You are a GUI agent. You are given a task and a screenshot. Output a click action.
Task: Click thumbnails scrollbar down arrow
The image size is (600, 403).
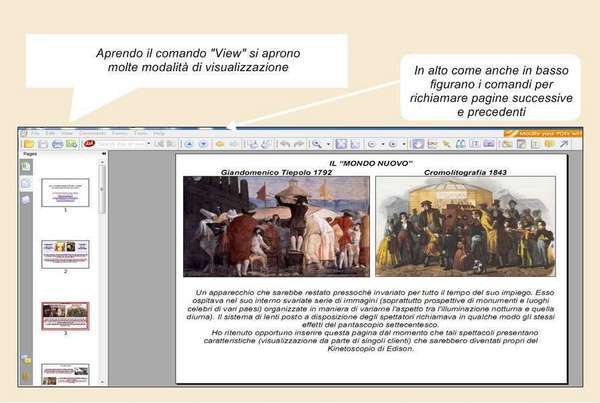[x=102, y=382]
